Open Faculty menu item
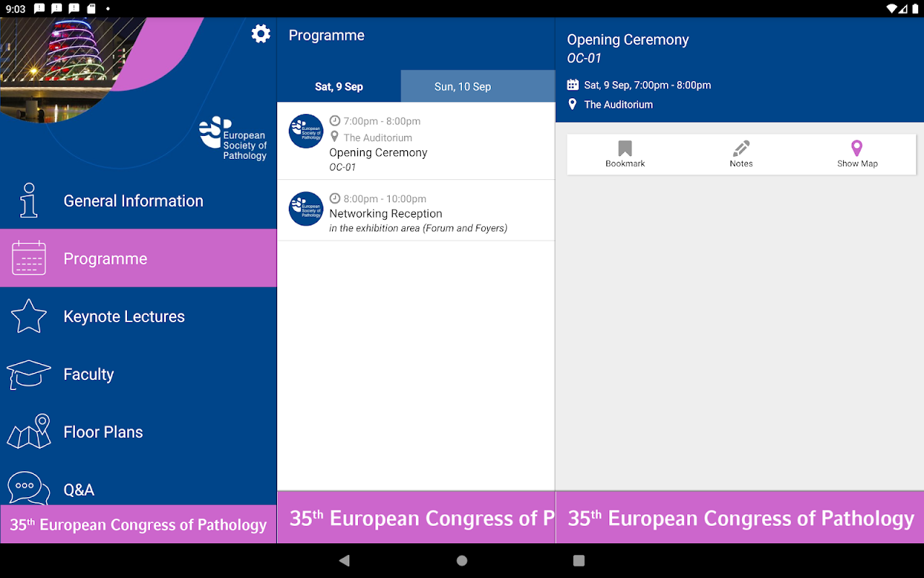This screenshot has height=578, width=924. pos(138,374)
